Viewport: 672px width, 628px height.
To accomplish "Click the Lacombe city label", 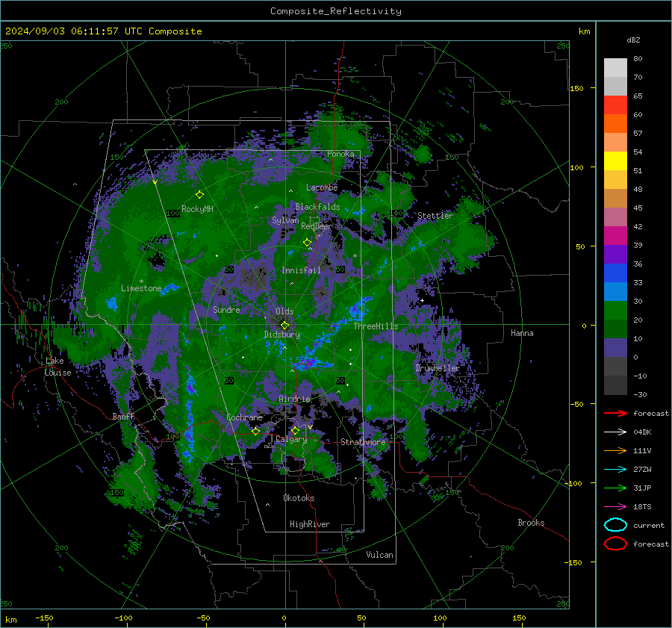I will coord(322,187).
